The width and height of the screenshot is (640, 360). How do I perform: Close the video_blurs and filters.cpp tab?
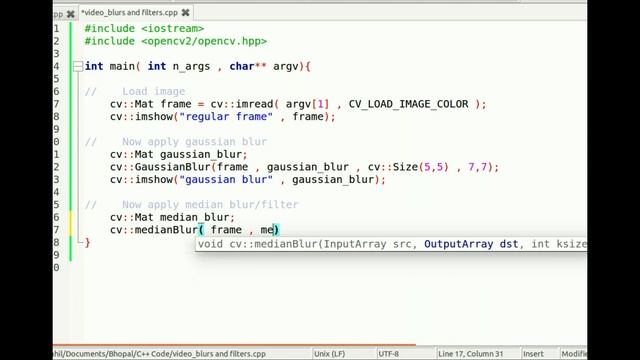(x=185, y=13)
